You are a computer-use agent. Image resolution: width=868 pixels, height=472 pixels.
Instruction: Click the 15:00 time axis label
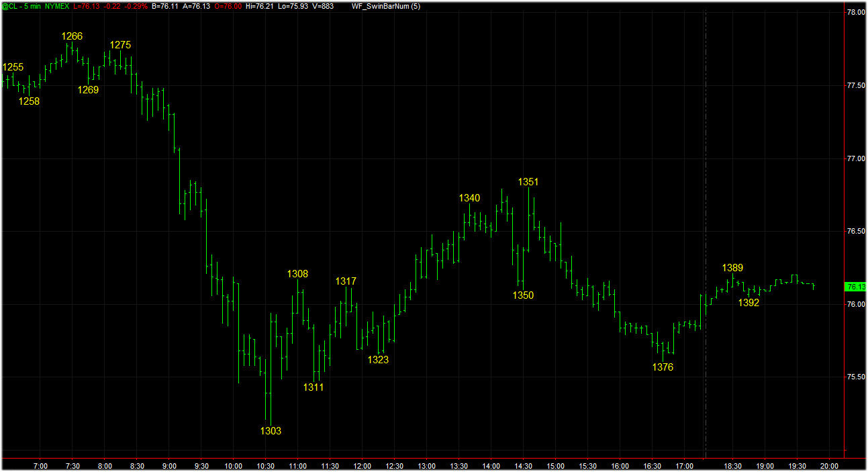556,466
